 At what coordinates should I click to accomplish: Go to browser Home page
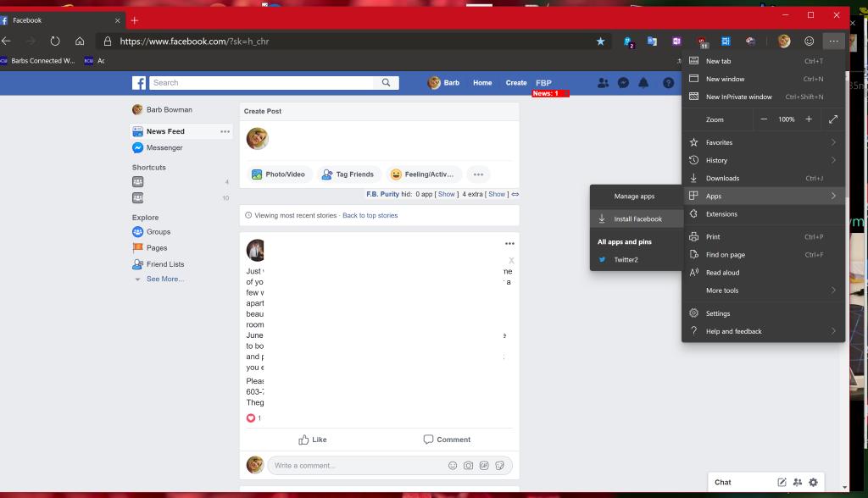tap(80, 41)
